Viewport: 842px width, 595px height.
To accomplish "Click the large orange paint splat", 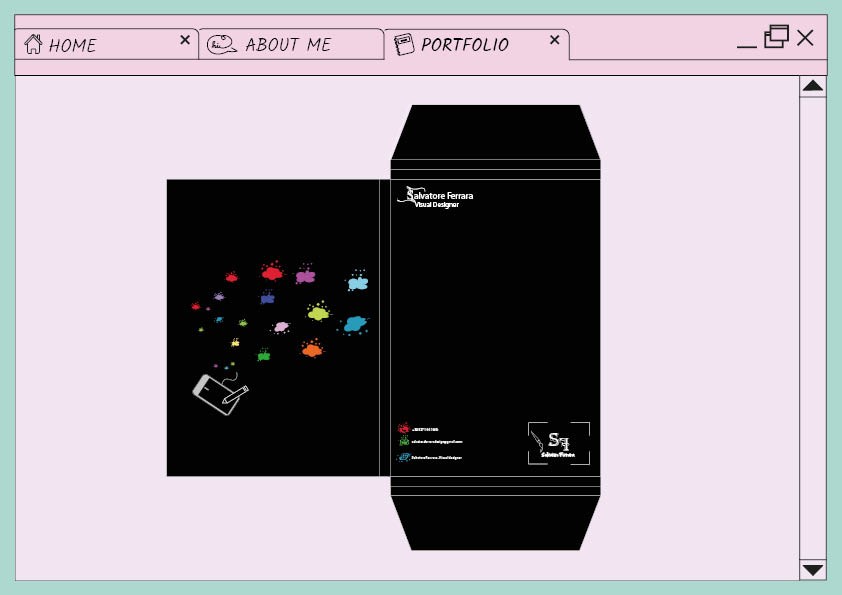I will (x=312, y=349).
